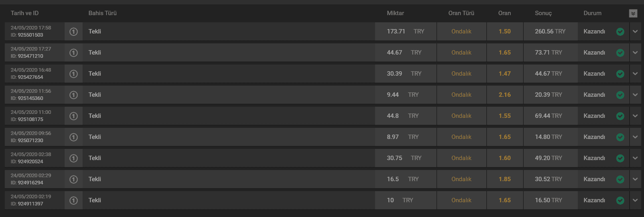The height and width of the screenshot is (217, 644).
Task: Expand the row for bet ID 925071230
Action: tap(635, 137)
